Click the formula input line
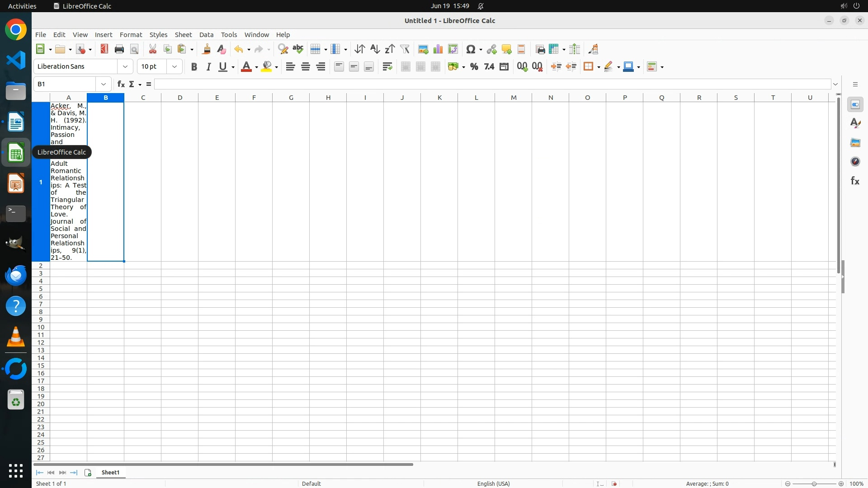 tap(492, 84)
